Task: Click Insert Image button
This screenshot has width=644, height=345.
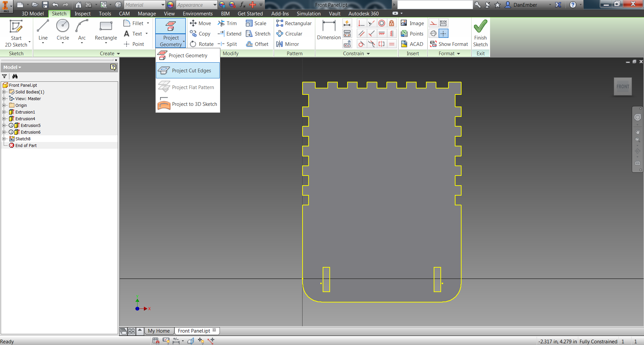Action: (413, 23)
